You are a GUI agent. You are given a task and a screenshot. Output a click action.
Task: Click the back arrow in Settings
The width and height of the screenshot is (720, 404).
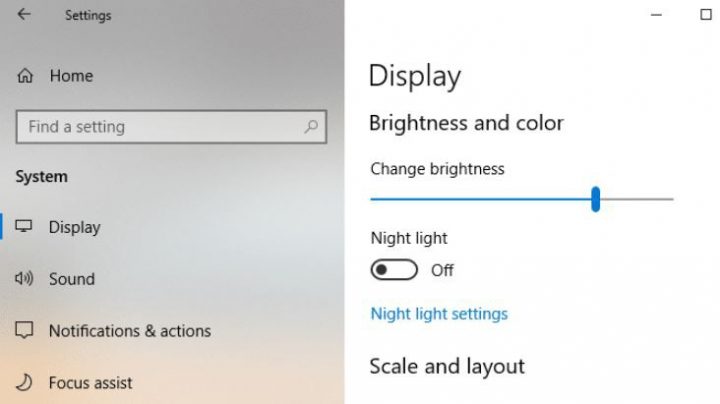(x=24, y=15)
